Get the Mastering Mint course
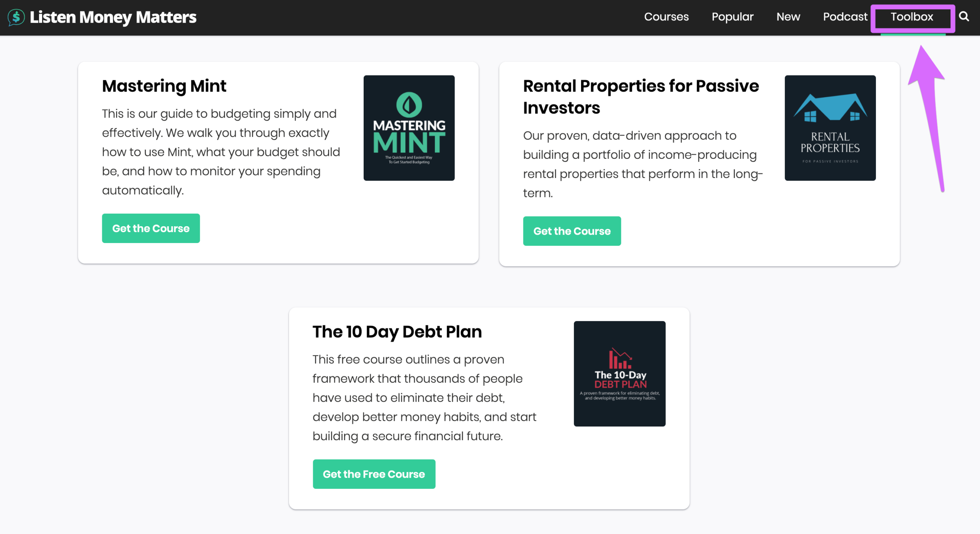This screenshot has height=534, width=980. point(151,228)
